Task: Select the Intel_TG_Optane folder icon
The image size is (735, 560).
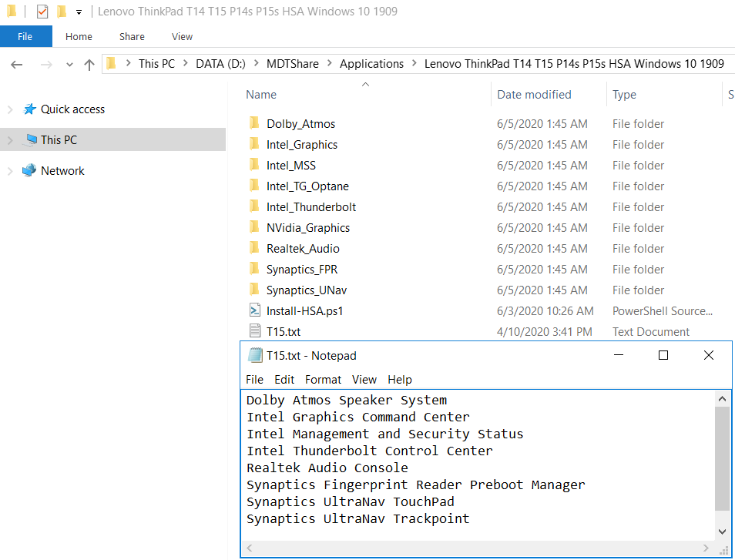Action: pos(254,186)
